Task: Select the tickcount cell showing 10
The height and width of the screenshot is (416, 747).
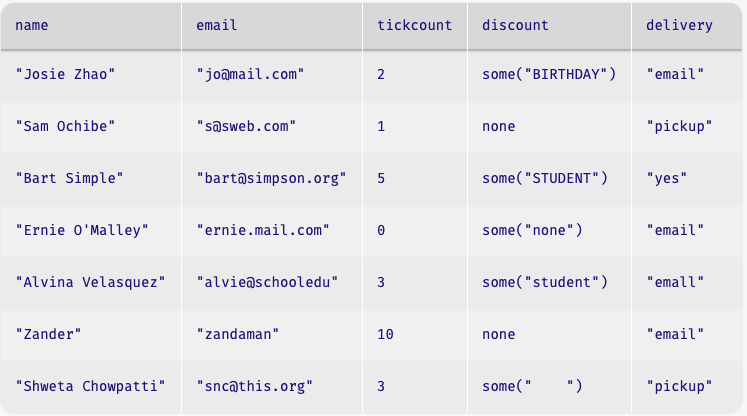Action: coord(415,334)
